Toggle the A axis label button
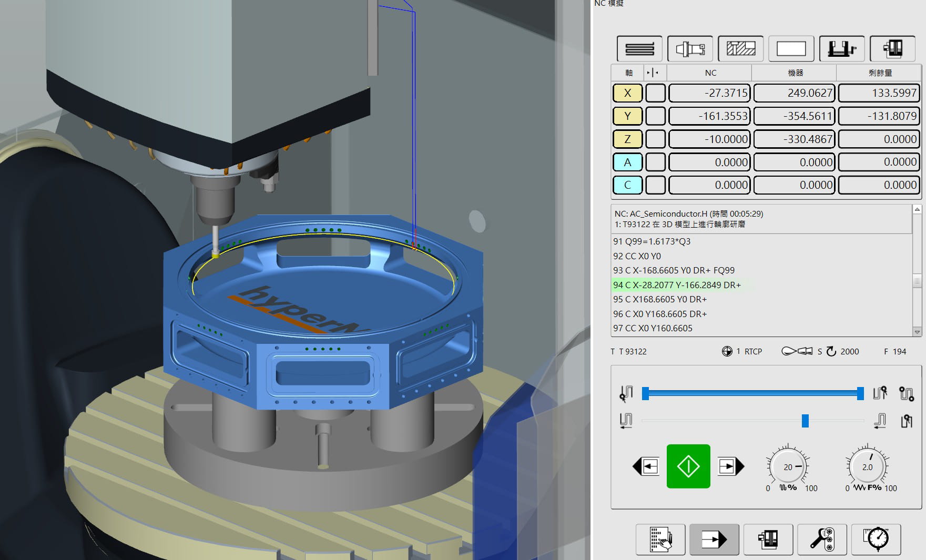The width and height of the screenshot is (926, 560). pyautogui.click(x=627, y=162)
